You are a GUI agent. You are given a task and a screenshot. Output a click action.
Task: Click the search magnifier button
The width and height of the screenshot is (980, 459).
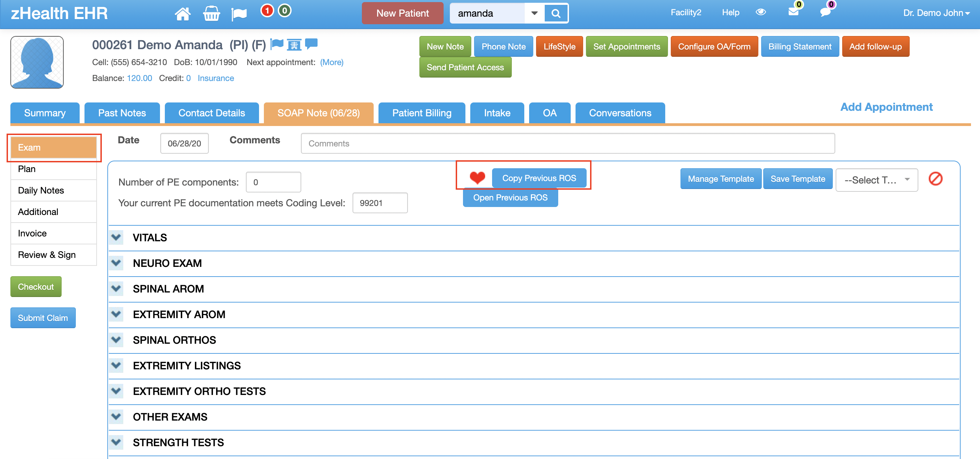tap(556, 13)
